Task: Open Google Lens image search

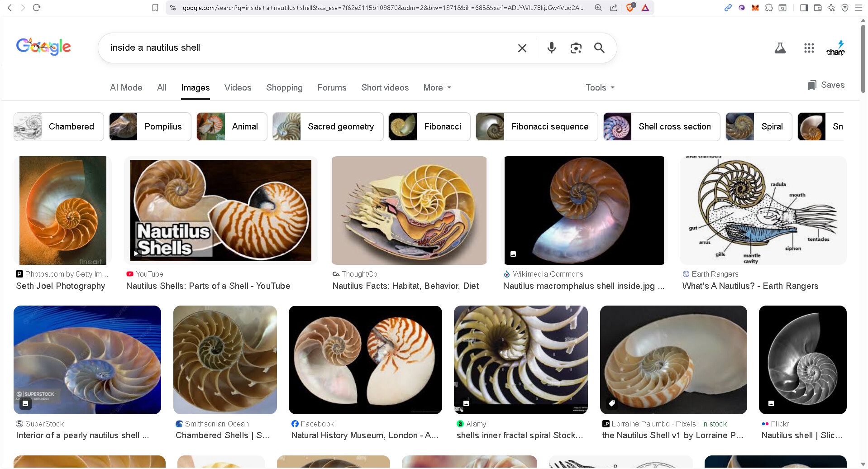Action: pos(576,48)
